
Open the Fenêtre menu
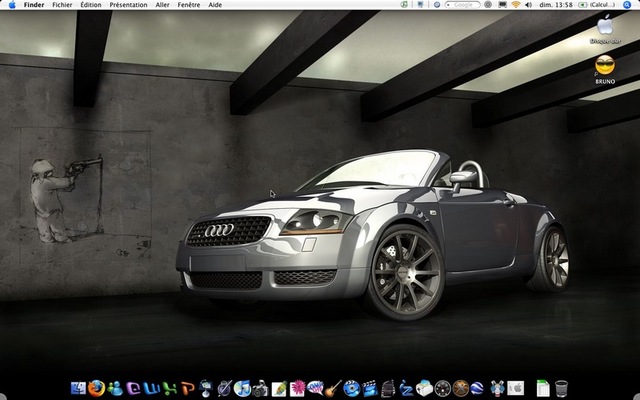click(189, 5)
